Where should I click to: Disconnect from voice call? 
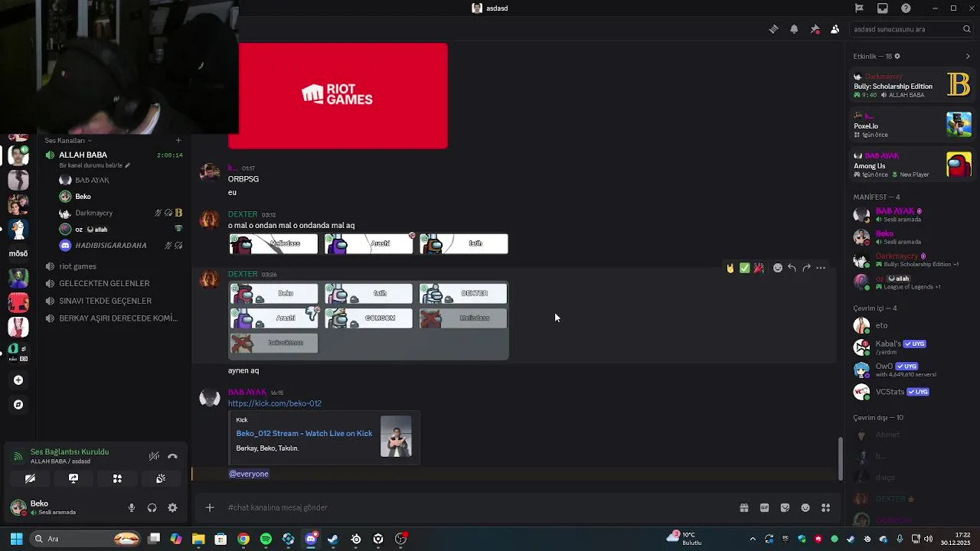pyautogui.click(x=172, y=456)
